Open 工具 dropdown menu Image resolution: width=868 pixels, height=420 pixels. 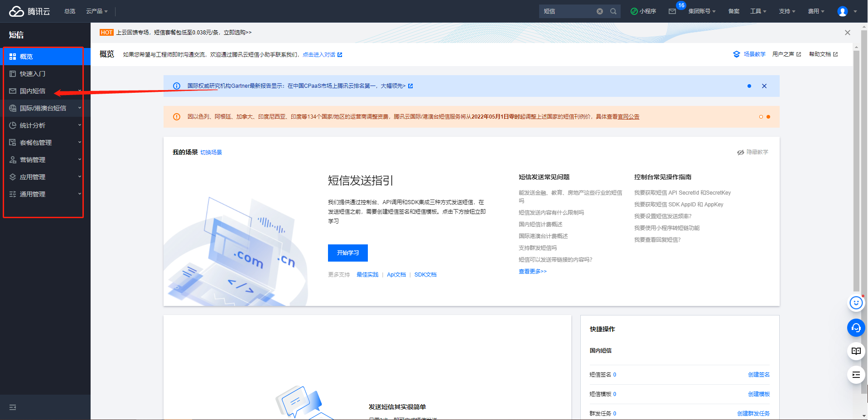click(x=758, y=11)
